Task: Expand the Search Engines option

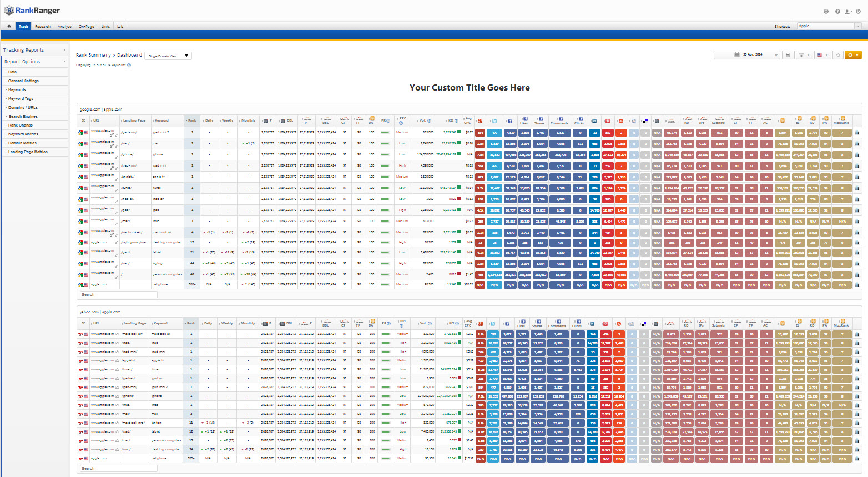Action: (23, 117)
